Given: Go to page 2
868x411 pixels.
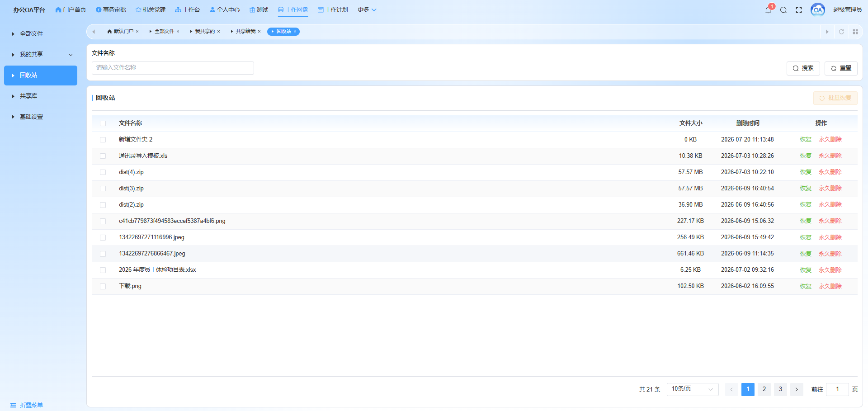Looking at the screenshot, I should (x=764, y=389).
